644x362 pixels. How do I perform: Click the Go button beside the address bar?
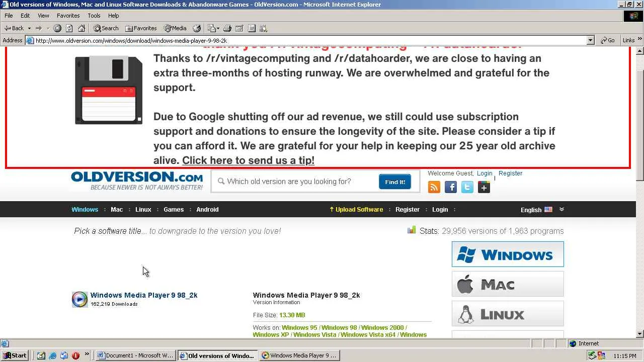click(608, 40)
